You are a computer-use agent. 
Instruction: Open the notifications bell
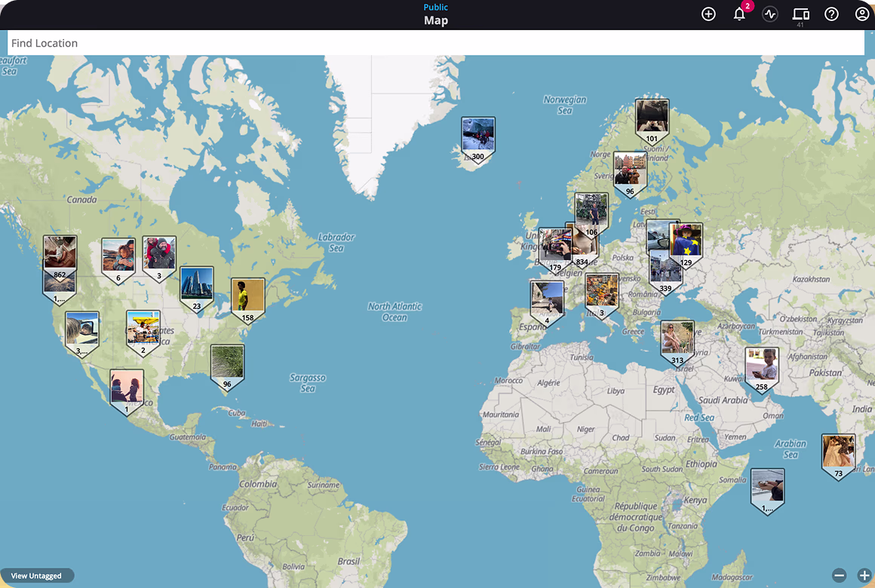739,14
